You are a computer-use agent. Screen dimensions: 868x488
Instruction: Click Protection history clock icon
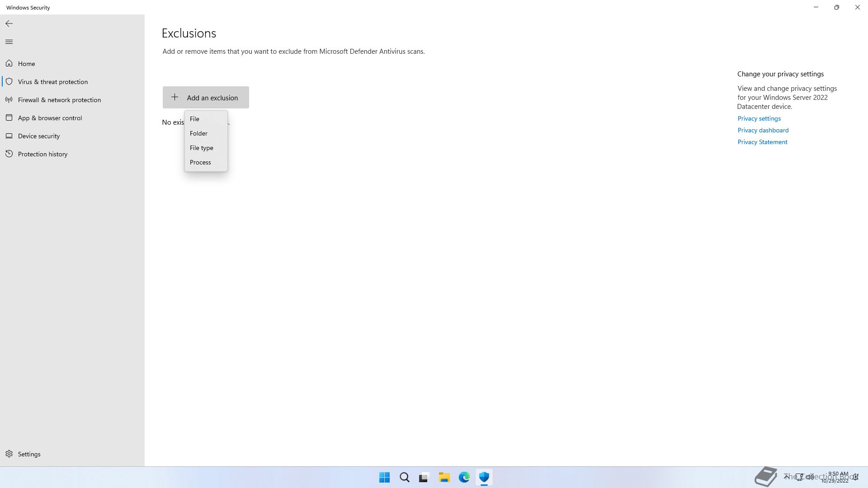[9, 154]
